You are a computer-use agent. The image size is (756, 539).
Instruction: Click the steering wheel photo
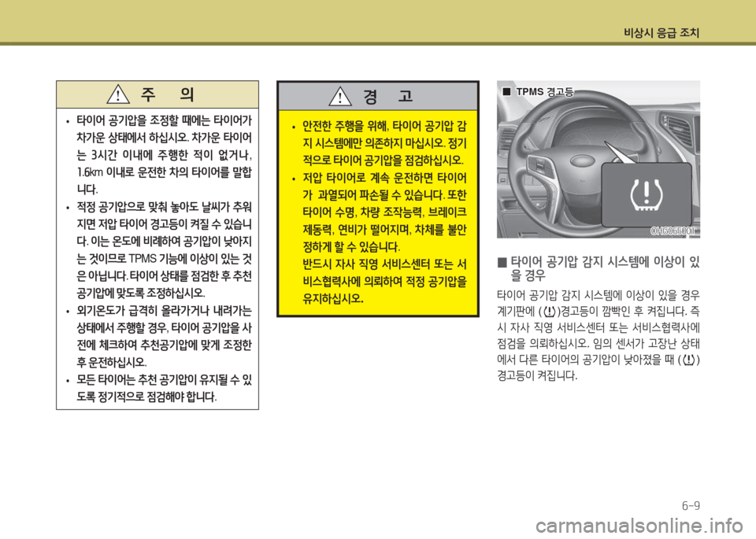pos(551,173)
